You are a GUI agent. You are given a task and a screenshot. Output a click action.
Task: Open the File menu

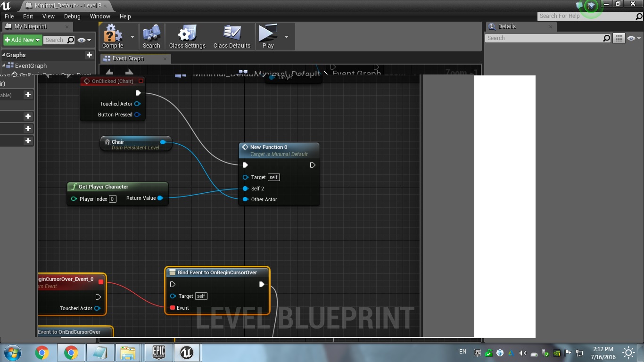(9, 16)
